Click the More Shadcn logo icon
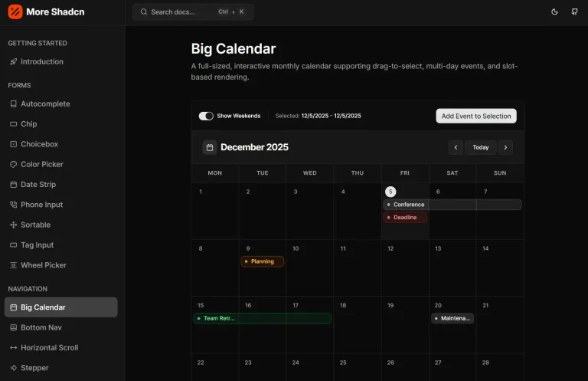588x381 pixels. 15,11
